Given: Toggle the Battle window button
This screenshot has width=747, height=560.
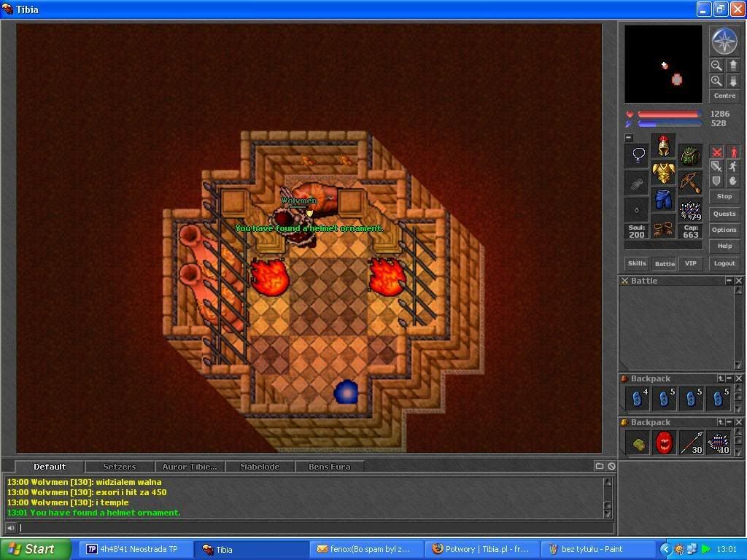Looking at the screenshot, I should pyautogui.click(x=664, y=263).
